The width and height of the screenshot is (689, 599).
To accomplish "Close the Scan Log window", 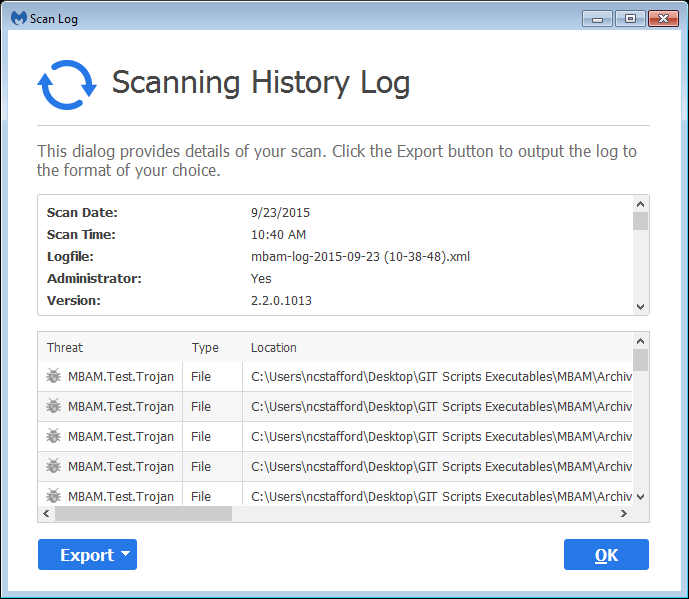I will [x=662, y=18].
